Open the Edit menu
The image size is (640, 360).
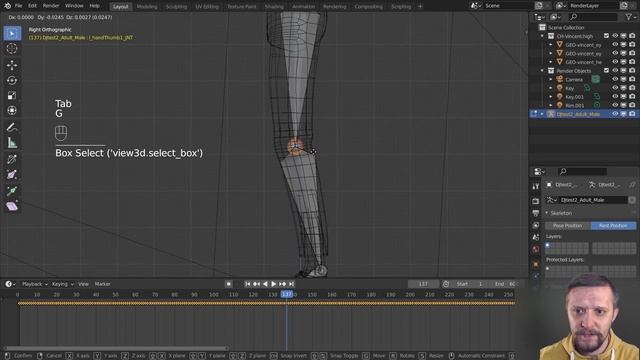pos(33,6)
